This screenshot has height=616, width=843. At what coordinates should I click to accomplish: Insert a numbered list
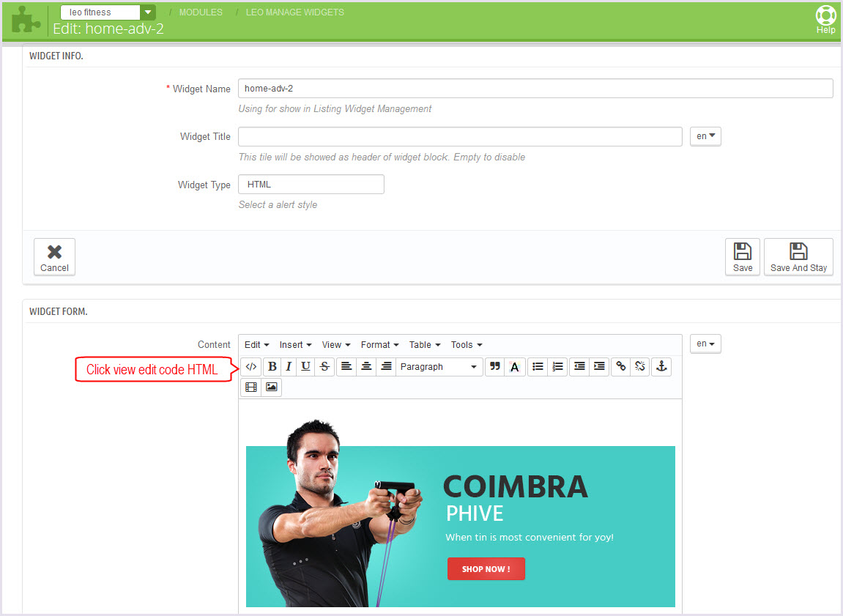click(557, 366)
